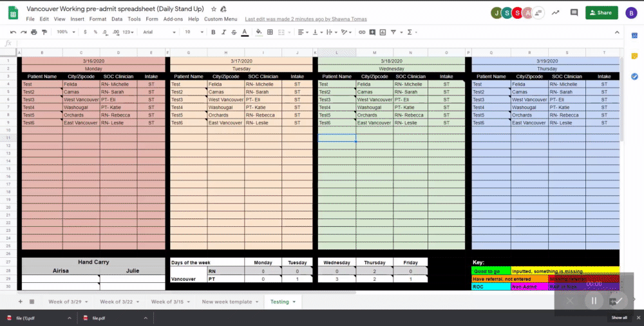Click the vertical scrollbar of the sheet
This screenshot has height=326, width=644.
pyautogui.click(x=622, y=99)
